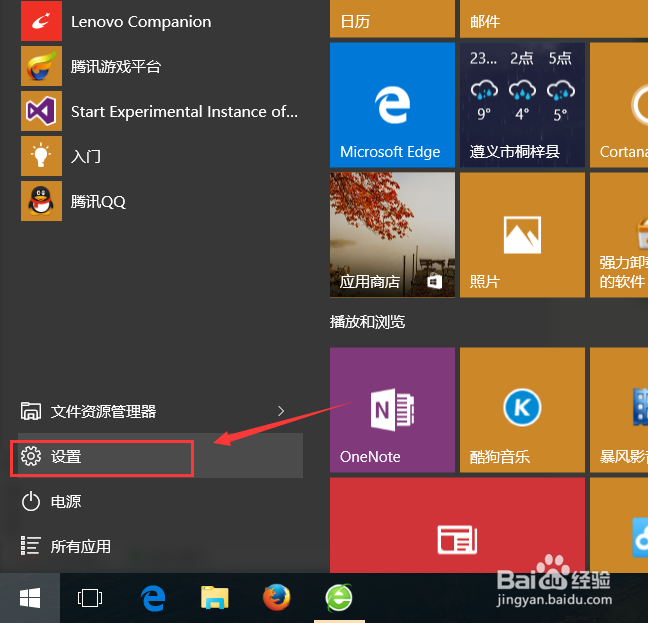The height and width of the screenshot is (623, 648).
Task: Launch 腾讯游戏平台 icon
Action: tap(41, 66)
